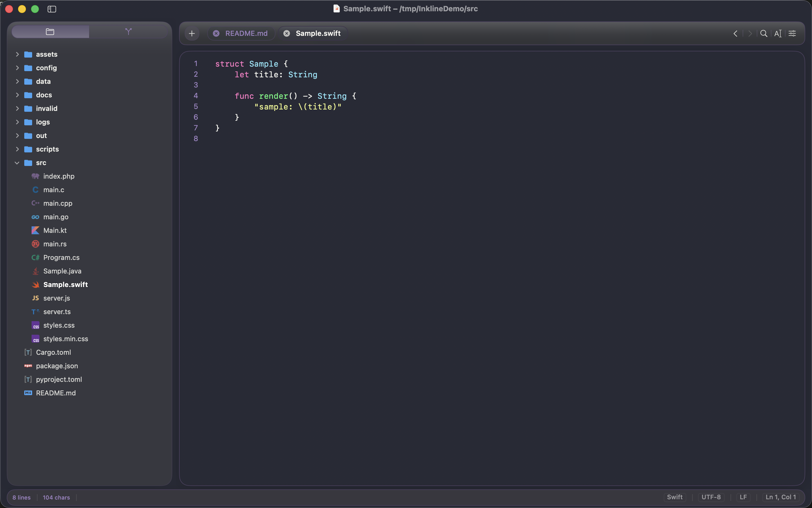Viewport: 812px width, 508px height.
Task: Click the markdown icon beside README.md tree item
Action: pyautogui.click(x=28, y=393)
